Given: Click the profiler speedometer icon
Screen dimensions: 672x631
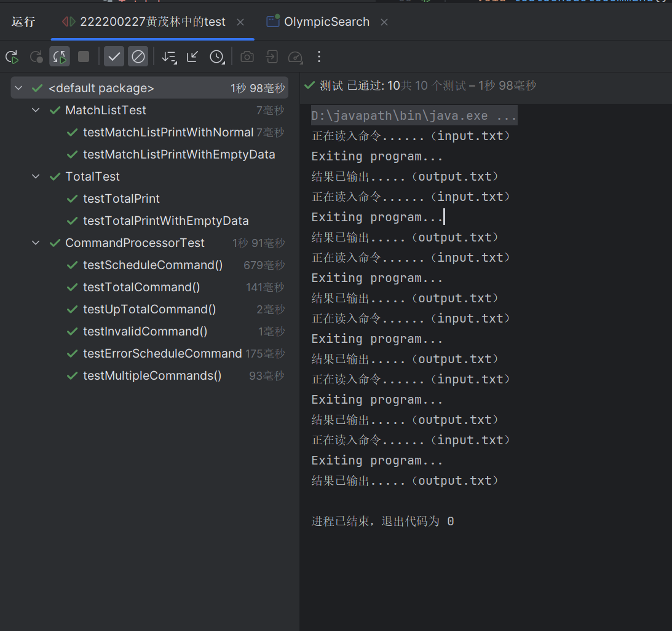Looking at the screenshot, I should [296, 57].
